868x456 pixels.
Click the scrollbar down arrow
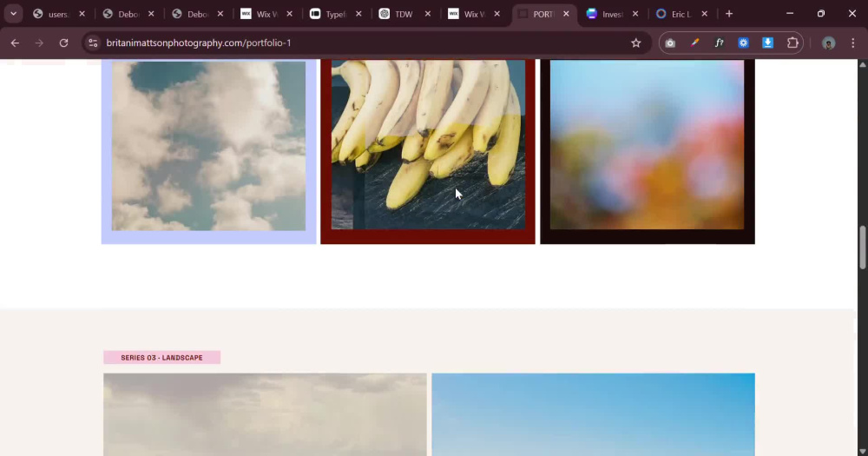point(863,452)
